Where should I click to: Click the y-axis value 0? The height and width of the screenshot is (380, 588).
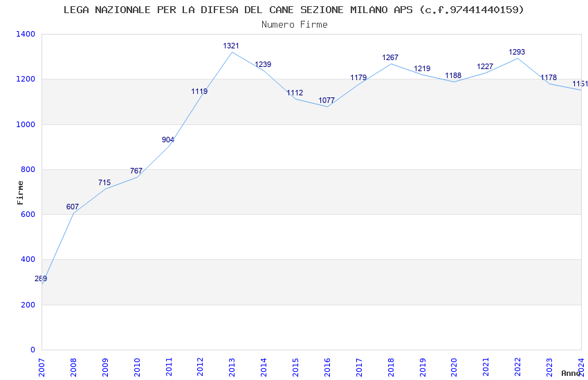pyautogui.click(x=33, y=350)
